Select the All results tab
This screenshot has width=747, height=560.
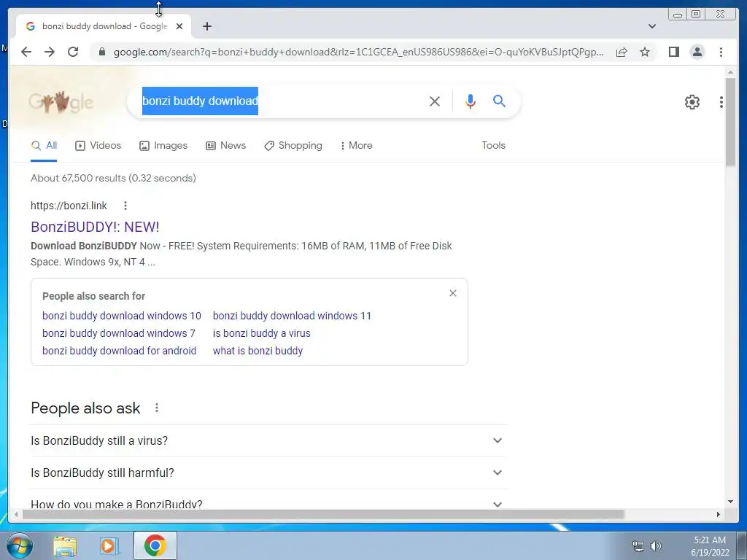[44, 146]
